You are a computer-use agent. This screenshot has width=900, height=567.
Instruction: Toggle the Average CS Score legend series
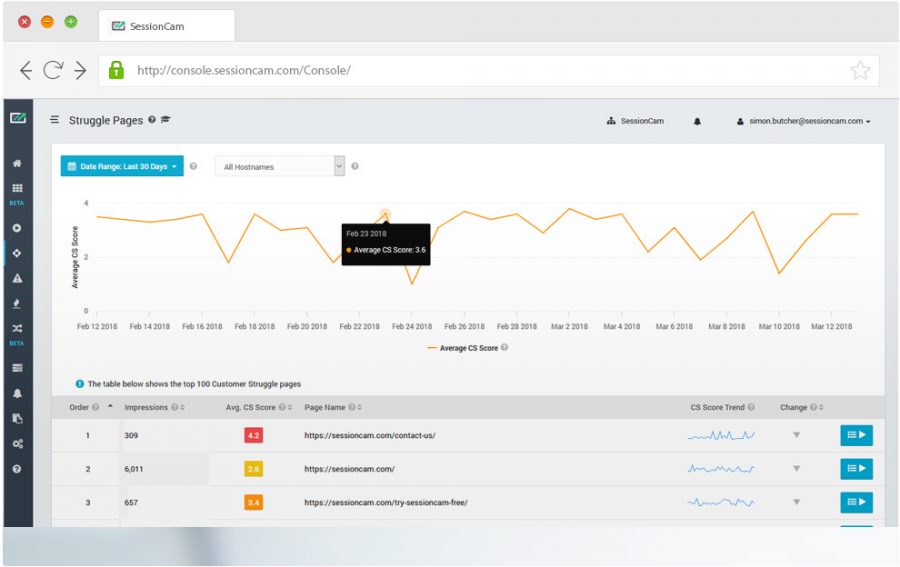pos(466,348)
